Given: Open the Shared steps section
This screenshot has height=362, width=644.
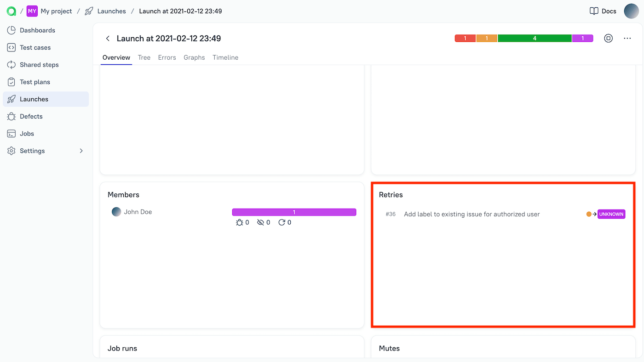Looking at the screenshot, I should click(x=39, y=64).
